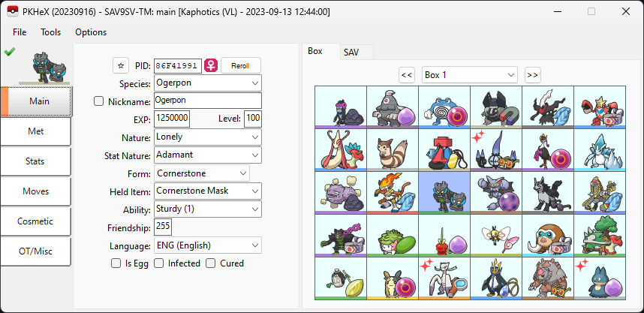644x313 pixels.
Task: Open the Held Item dropdown
Action: [208, 191]
